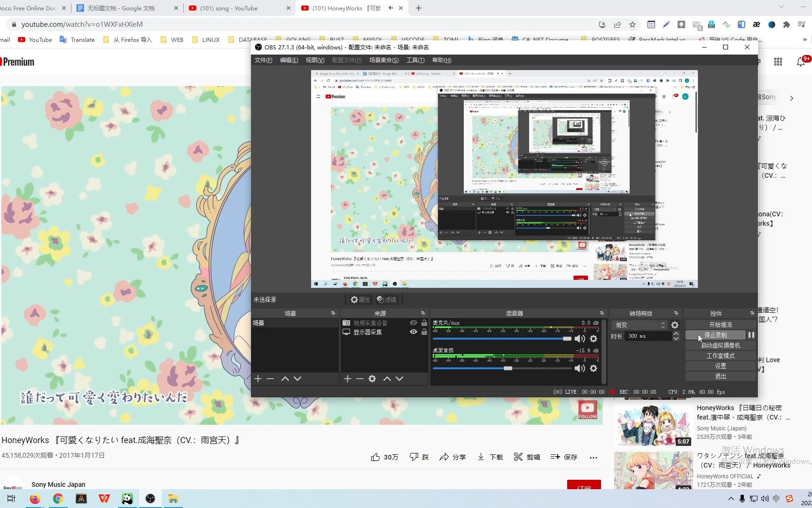Open the 工具(T) menu in OBS
Image resolution: width=812 pixels, height=508 pixels.
coord(415,60)
